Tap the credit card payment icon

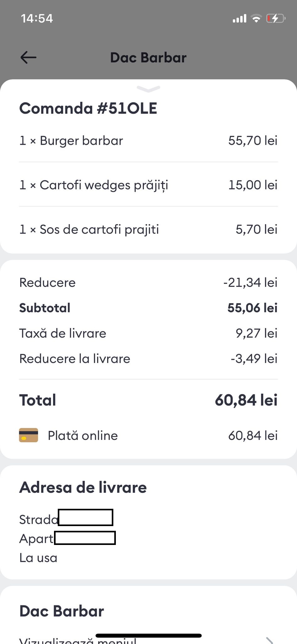click(29, 435)
